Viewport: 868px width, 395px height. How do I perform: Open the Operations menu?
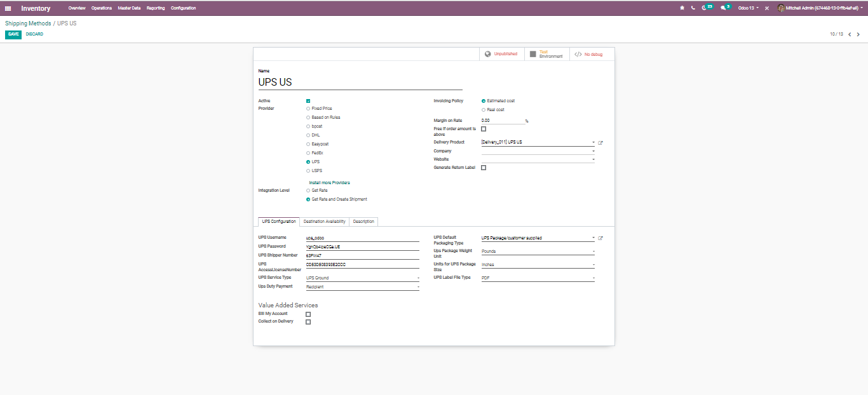(102, 8)
